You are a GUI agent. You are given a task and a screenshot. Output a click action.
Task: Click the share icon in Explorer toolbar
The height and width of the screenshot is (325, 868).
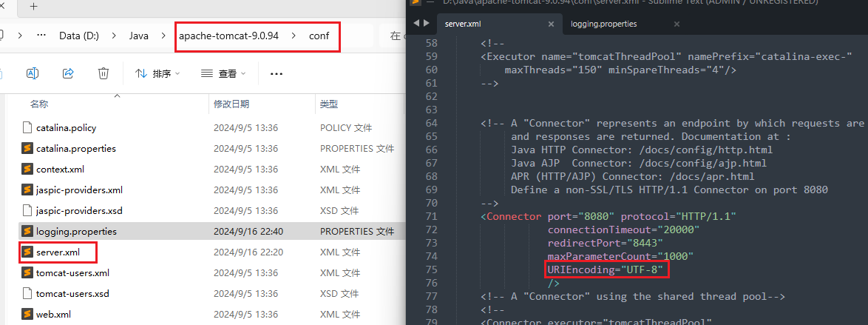point(69,73)
